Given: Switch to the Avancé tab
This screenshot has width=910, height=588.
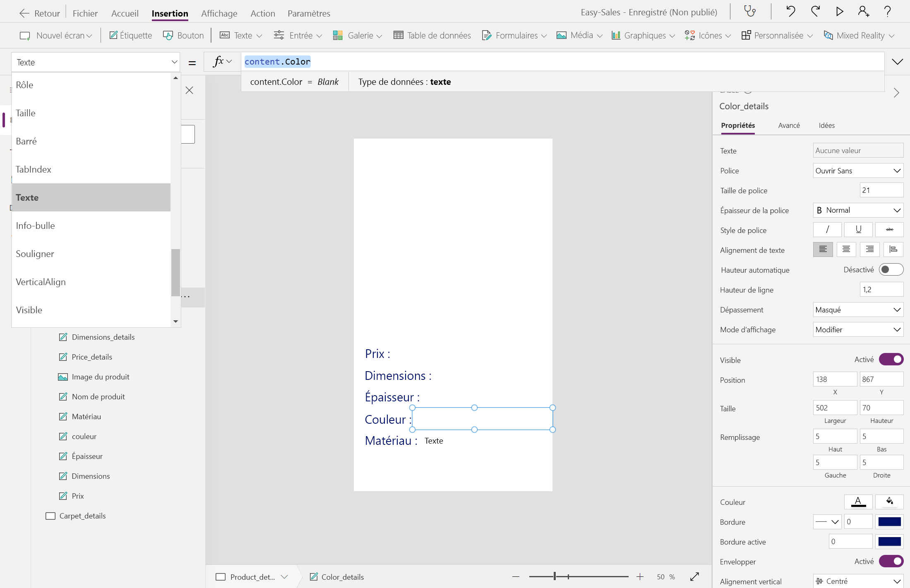Looking at the screenshot, I should click(789, 125).
